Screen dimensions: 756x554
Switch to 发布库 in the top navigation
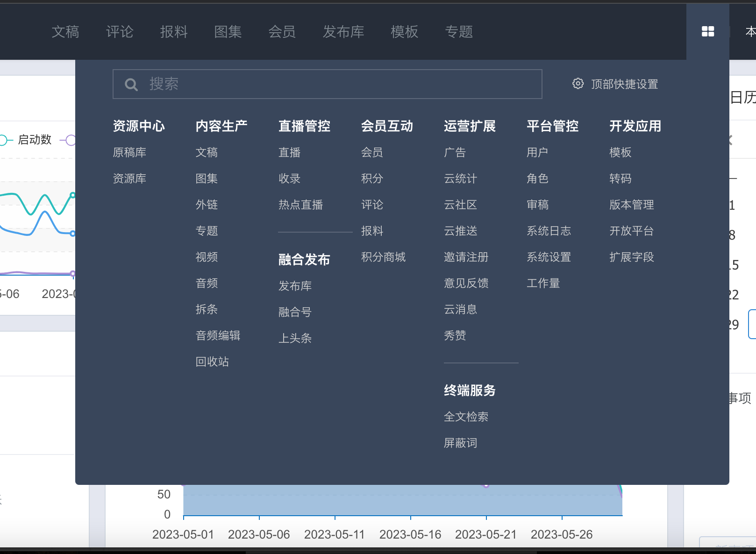(343, 32)
